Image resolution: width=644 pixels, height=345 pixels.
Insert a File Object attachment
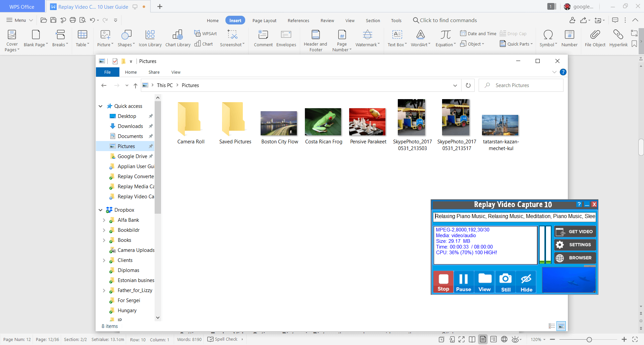tap(595, 38)
